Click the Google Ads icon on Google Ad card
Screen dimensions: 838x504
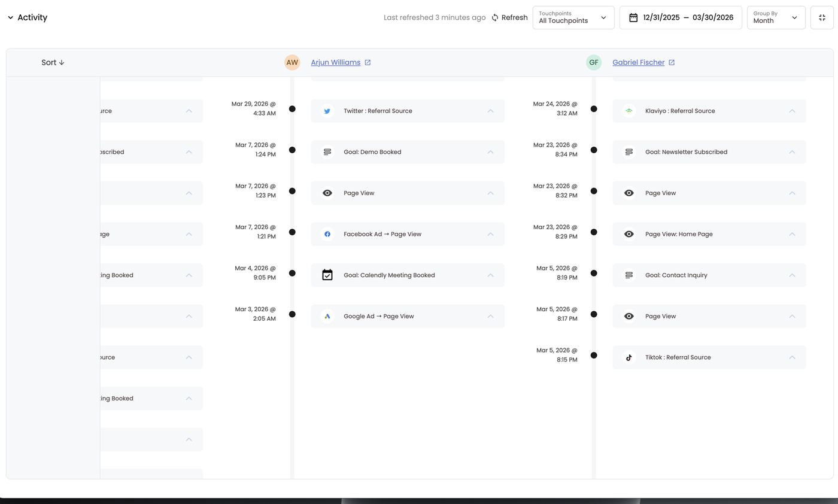327,316
